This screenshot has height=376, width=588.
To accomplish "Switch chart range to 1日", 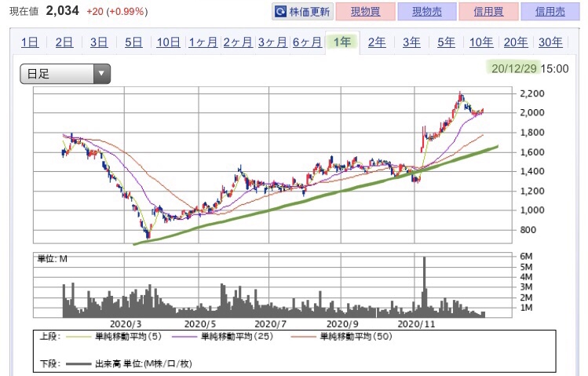I will tap(30, 42).
